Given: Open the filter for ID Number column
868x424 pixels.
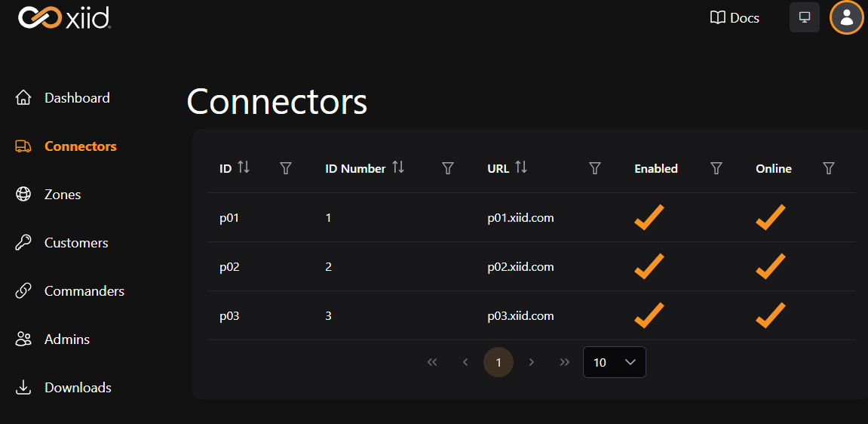Looking at the screenshot, I should [x=447, y=168].
